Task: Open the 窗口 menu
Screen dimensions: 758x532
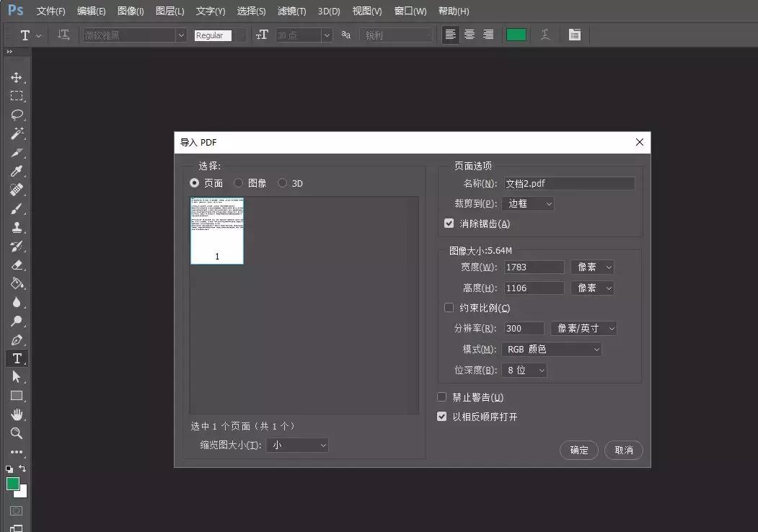Action: pos(410,11)
